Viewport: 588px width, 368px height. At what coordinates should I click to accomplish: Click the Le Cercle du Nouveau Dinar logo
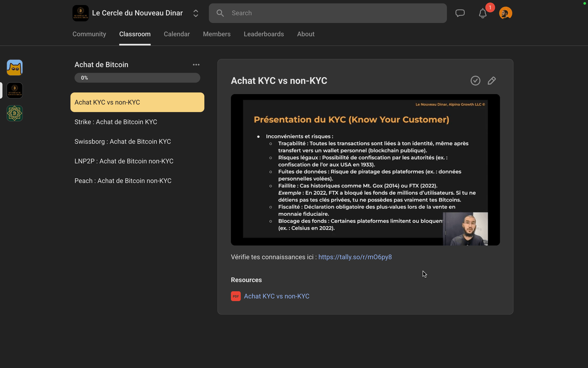[81, 13]
